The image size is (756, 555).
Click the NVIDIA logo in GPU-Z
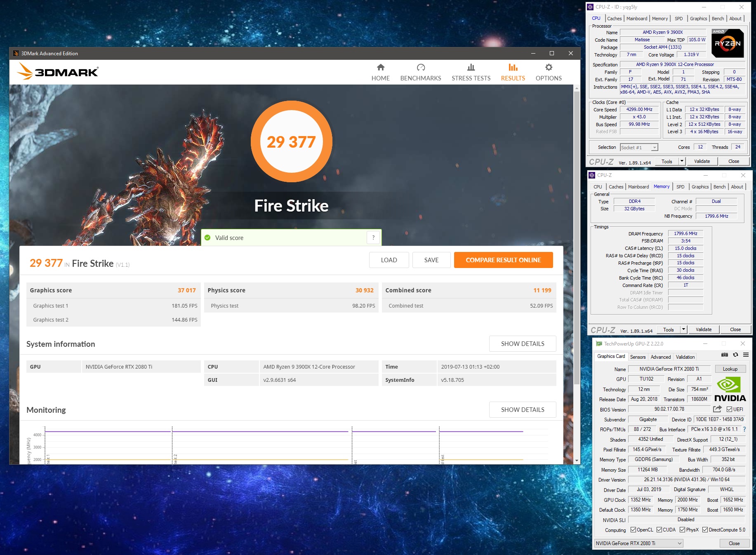(x=730, y=389)
